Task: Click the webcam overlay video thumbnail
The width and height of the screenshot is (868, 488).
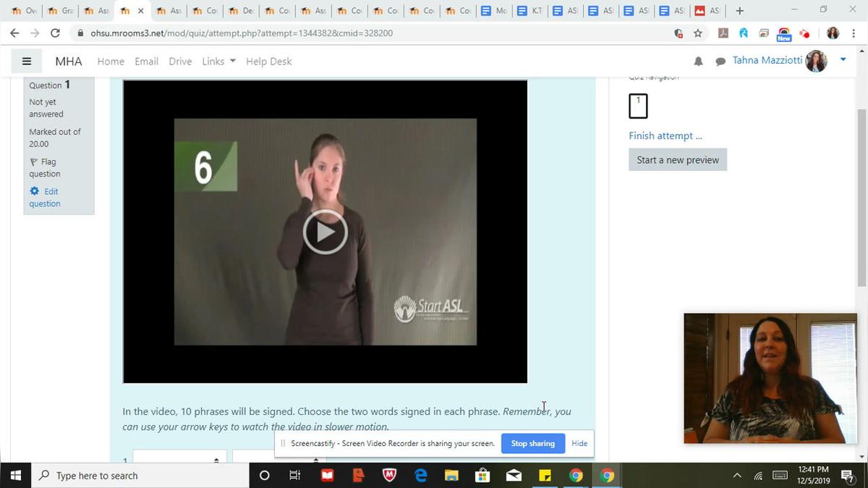Action: [x=770, y=378]
